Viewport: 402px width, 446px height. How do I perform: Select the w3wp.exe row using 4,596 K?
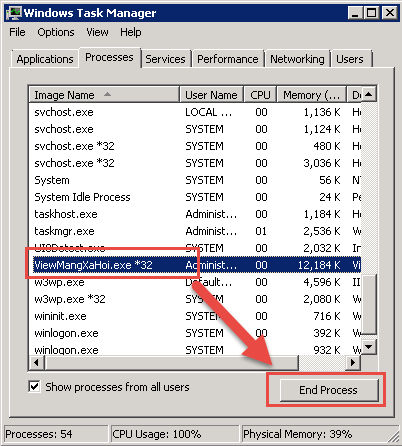tap(195, 282)
